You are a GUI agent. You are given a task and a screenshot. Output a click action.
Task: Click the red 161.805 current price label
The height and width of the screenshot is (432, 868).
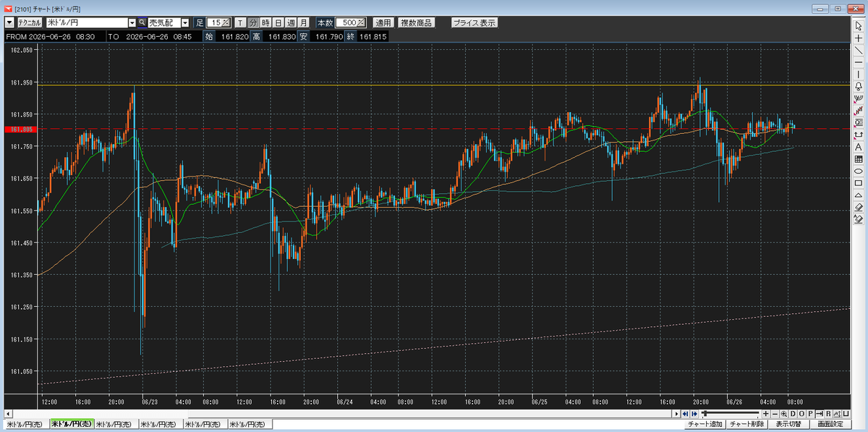click(x=20, y=129)
